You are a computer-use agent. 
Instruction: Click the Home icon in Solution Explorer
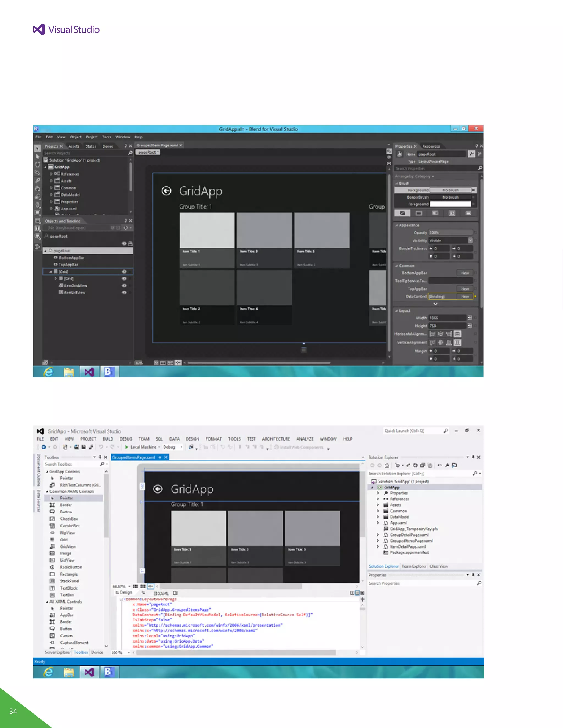(x=387, y=465)
